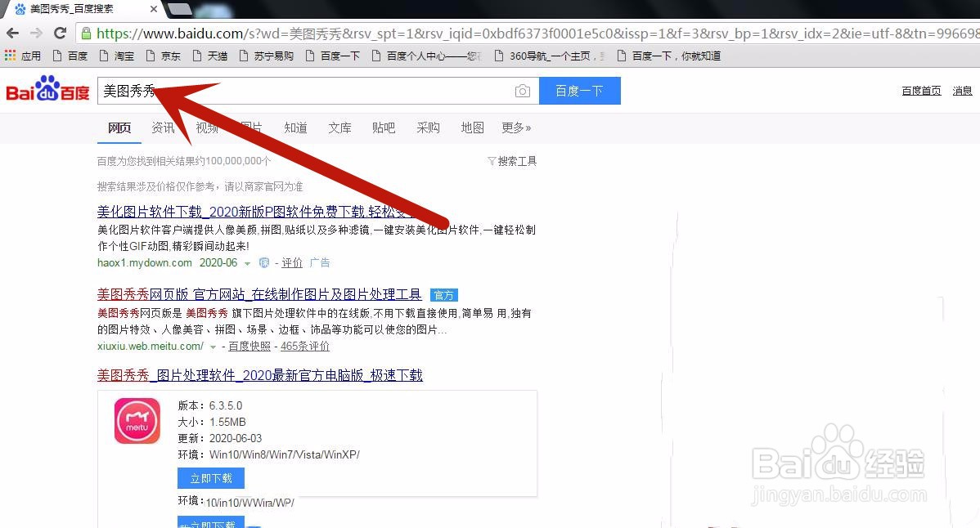Image resolution: width=980 pixels, height=528 pixels.
Task: Click the camera image-search icon
Action: (523, 91)
